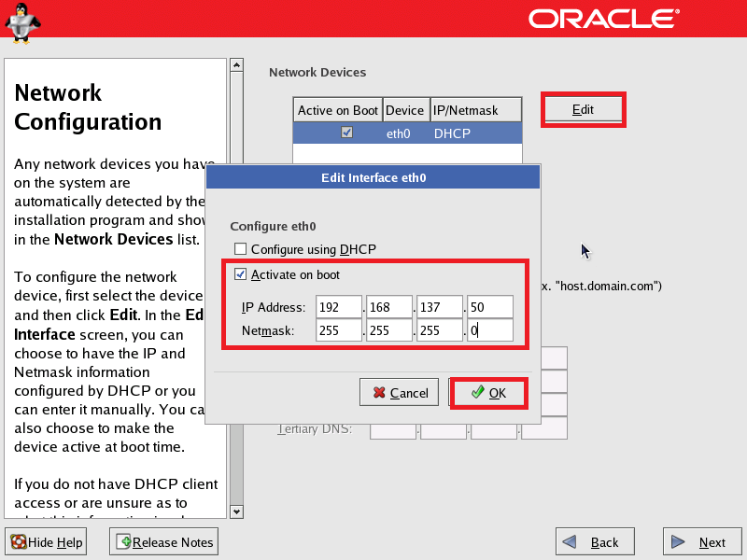Click the help panel scrollbar track
The image size is (747, 560).
pos(237,464)
